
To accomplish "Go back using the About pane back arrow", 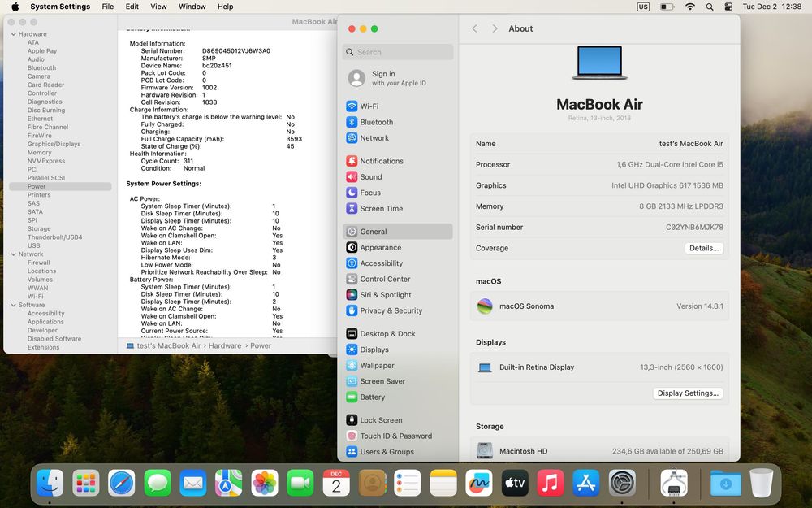I will click(475, 28).
